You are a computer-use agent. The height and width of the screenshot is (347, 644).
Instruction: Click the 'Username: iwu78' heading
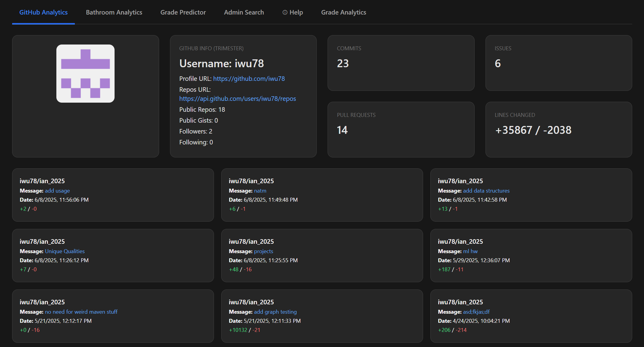coord(222,64)
